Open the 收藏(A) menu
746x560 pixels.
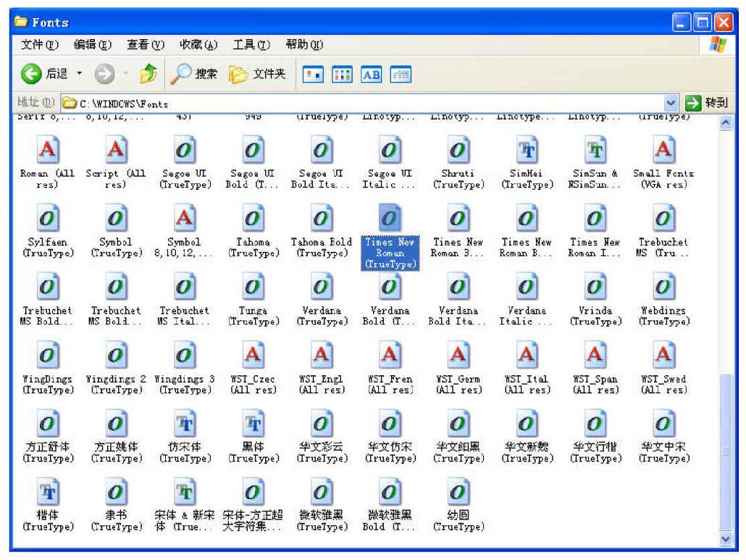[x=198, y=45]
